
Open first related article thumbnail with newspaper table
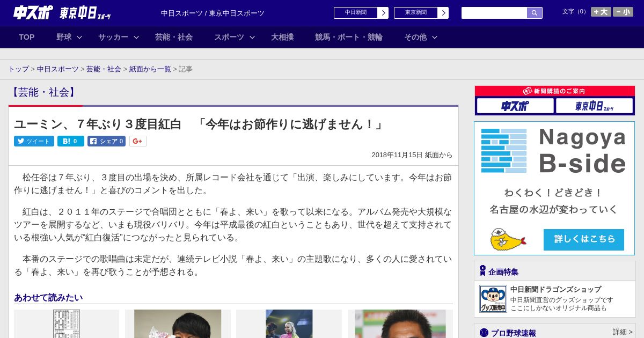[x=67, y=324]
